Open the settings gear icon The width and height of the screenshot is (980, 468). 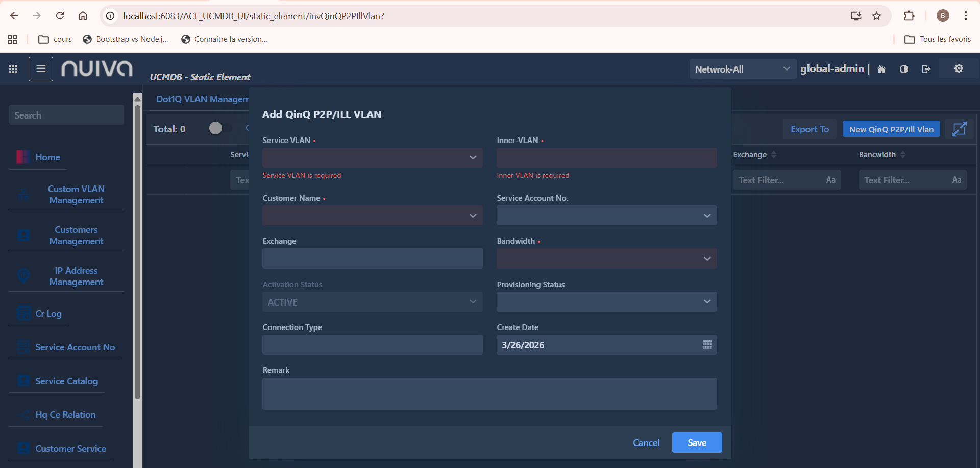pyautogui.click(x=959, y=68)
